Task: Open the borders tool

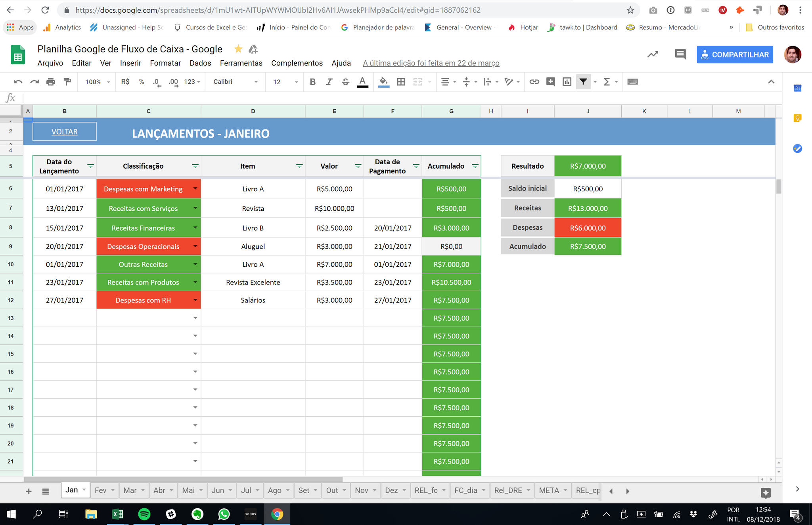Action: click(401, 82)
